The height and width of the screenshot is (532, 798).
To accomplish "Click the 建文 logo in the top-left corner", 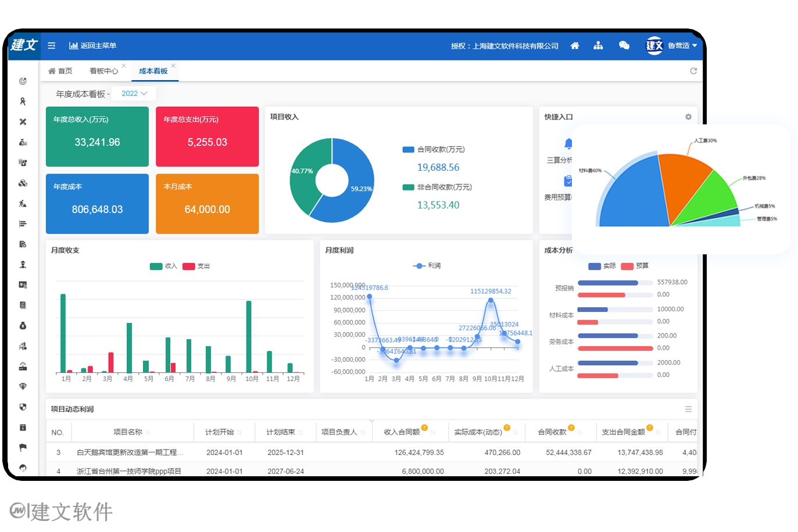I will pyautogui.click(x=23, y=45).
